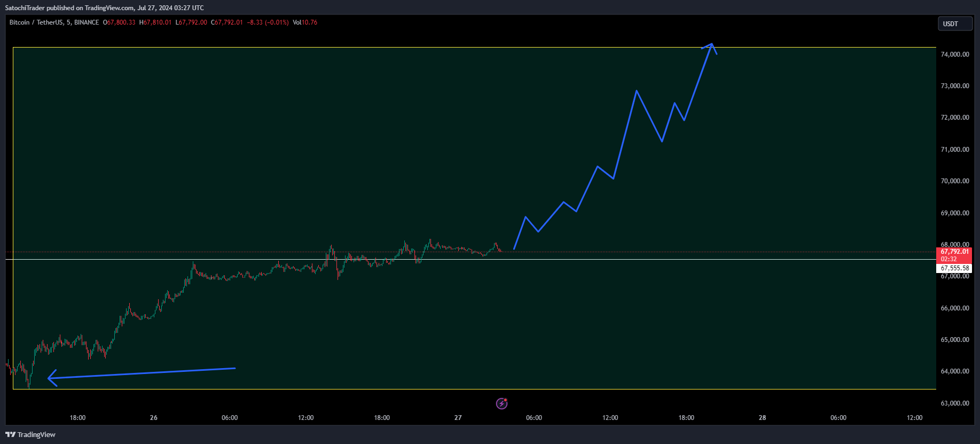Click the 74,000.00 price axis label
The width and height of the screenshot is (980, 444).
tap(955, 54)
